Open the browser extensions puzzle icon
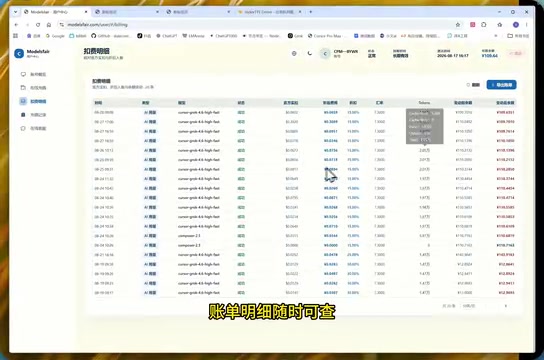 point(484,25)
